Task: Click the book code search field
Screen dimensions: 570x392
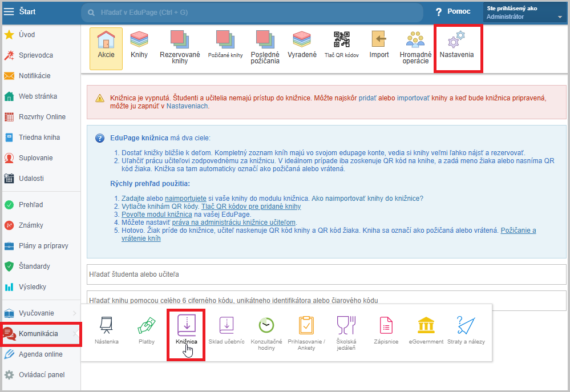Action: 326,300
